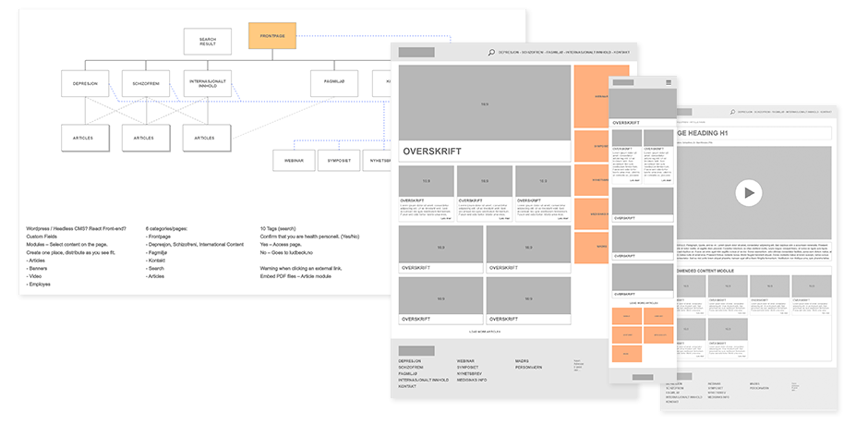
Task: Select the WEBINAR node in the sitemap
Action: click(294, 160)
